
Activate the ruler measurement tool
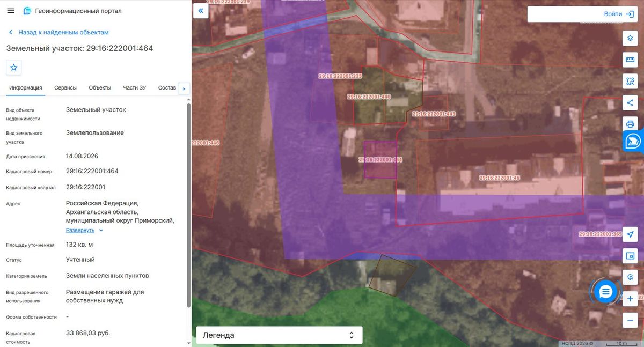pyautogui.click(x=630, y=60)
